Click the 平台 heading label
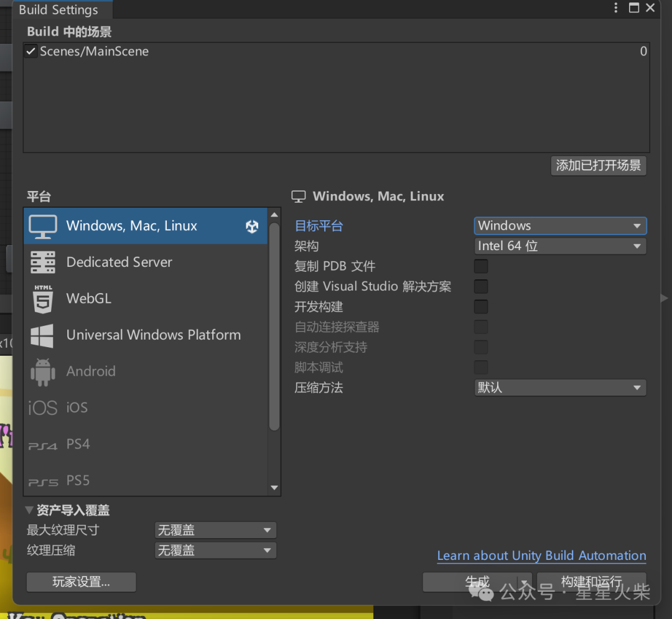This screenshot has width=672, height=619. (x=39, y=197)
